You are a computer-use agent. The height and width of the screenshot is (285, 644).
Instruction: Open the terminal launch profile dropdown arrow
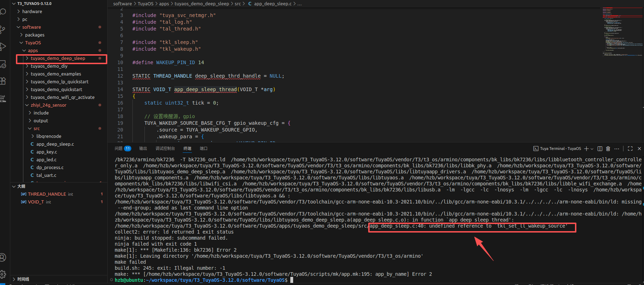point(592,149)
